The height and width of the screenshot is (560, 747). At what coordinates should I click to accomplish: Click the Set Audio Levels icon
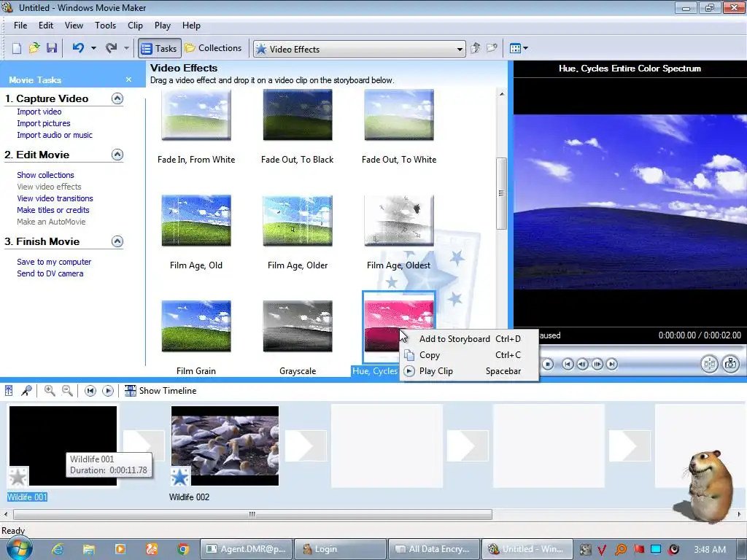coord(9,391)
